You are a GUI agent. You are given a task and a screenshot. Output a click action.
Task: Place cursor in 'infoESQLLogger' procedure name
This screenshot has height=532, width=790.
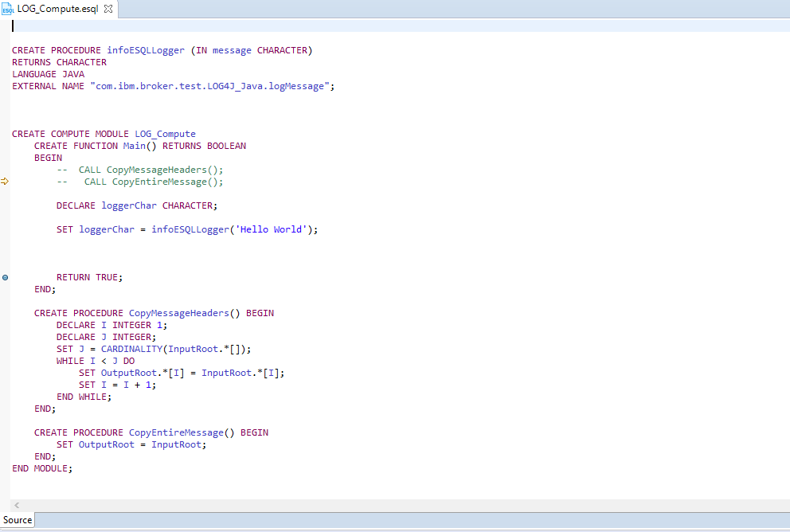(146, 50)
